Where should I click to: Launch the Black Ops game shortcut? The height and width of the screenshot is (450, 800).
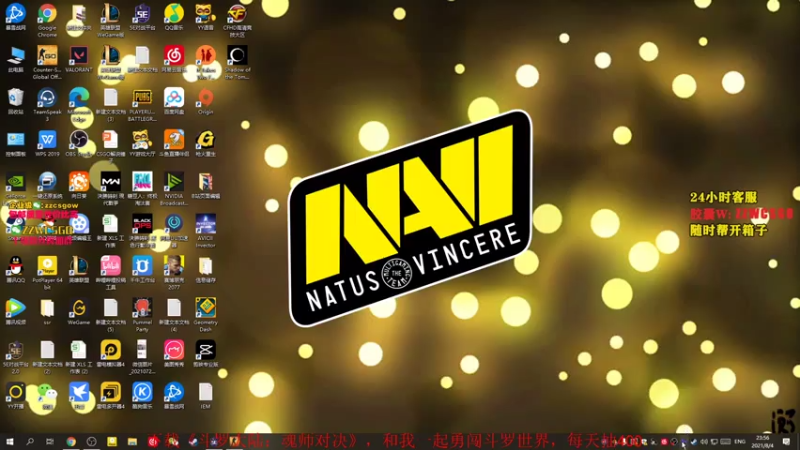coord(142,231)
